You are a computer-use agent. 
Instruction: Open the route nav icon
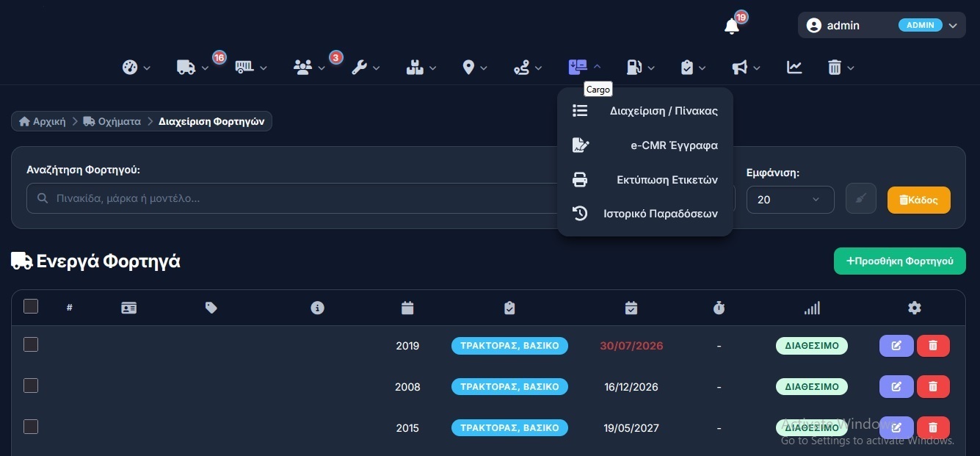tap(521, 68)
